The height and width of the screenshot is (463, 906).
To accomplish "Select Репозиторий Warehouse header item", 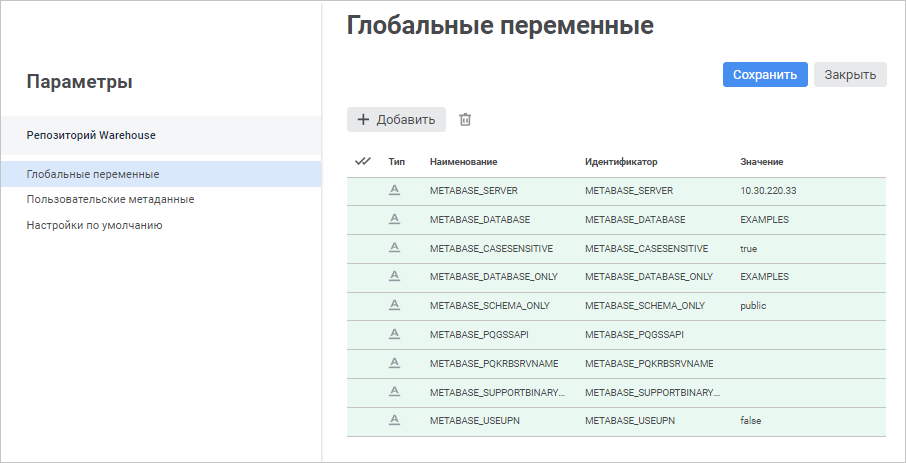I will (x=91, y=135).
